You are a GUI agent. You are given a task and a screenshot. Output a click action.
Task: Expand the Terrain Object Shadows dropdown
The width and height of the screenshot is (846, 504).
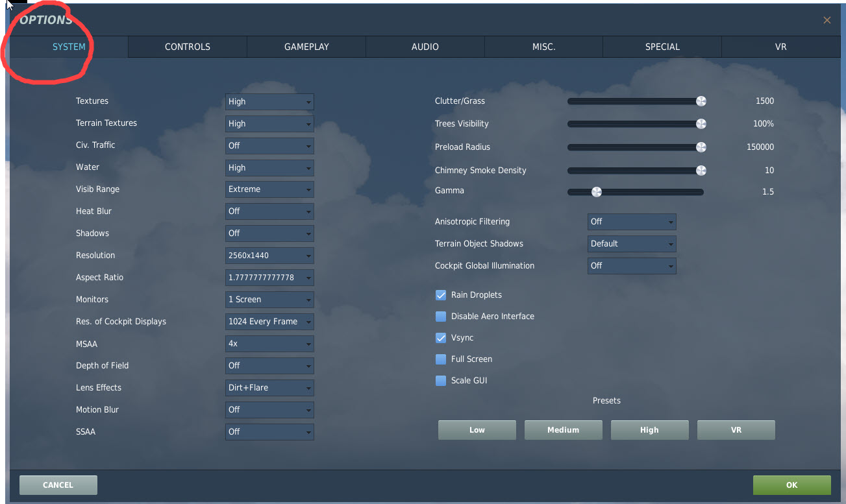(x=632, y=244)
